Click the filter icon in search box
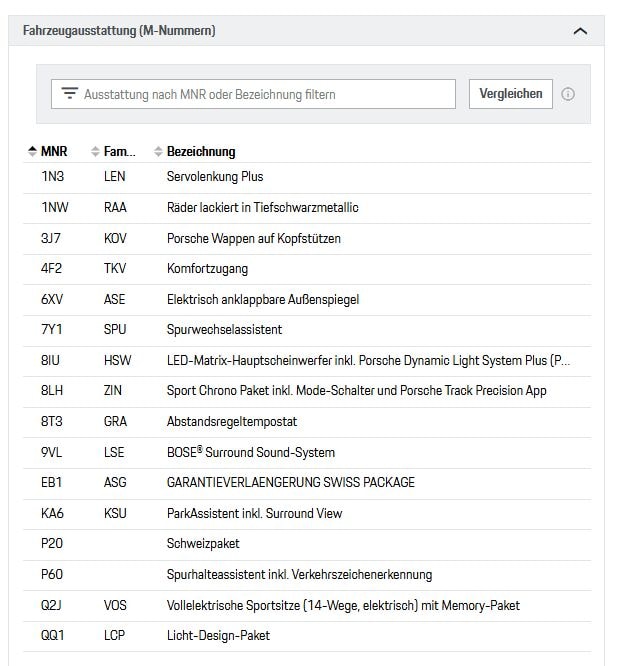This screenshot has width=628, height=666. tap(70, 93)
